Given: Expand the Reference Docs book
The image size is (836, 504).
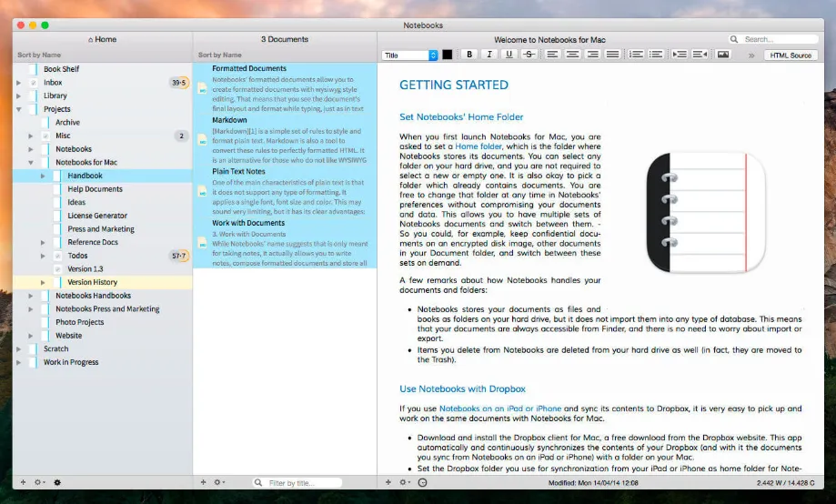Looking at the screenshot, I should coord(43,243).
